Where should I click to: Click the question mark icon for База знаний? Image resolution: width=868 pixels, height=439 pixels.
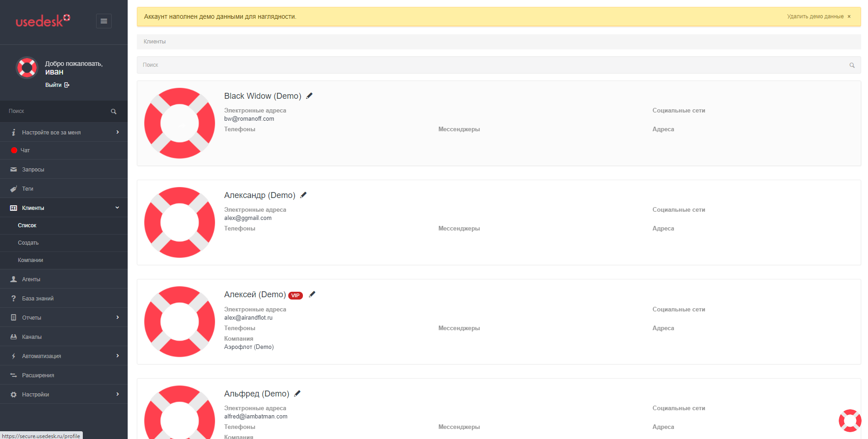click(14, 299)
